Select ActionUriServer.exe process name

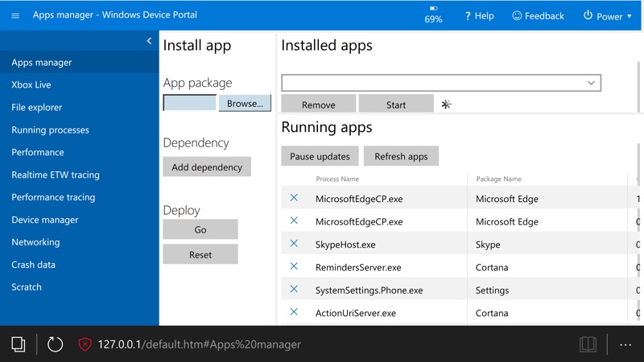(x=356, y=313)
